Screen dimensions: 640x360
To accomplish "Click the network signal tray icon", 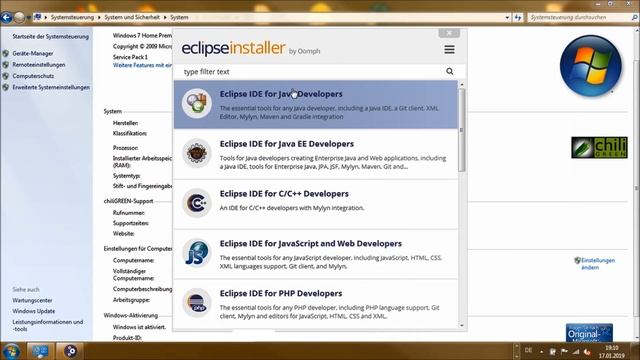I will pyautogui.click(x=576, y=351).
